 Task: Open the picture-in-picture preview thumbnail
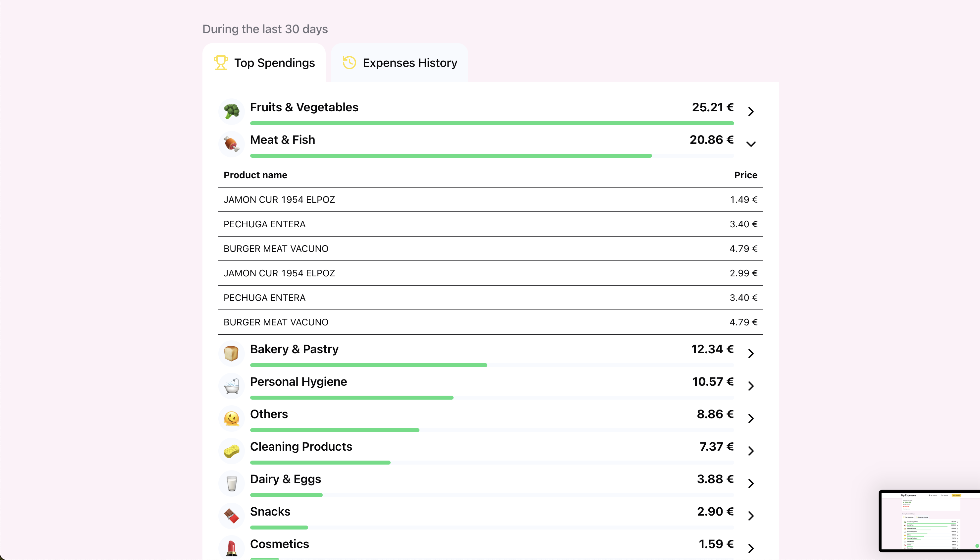(x=929, y=521)
